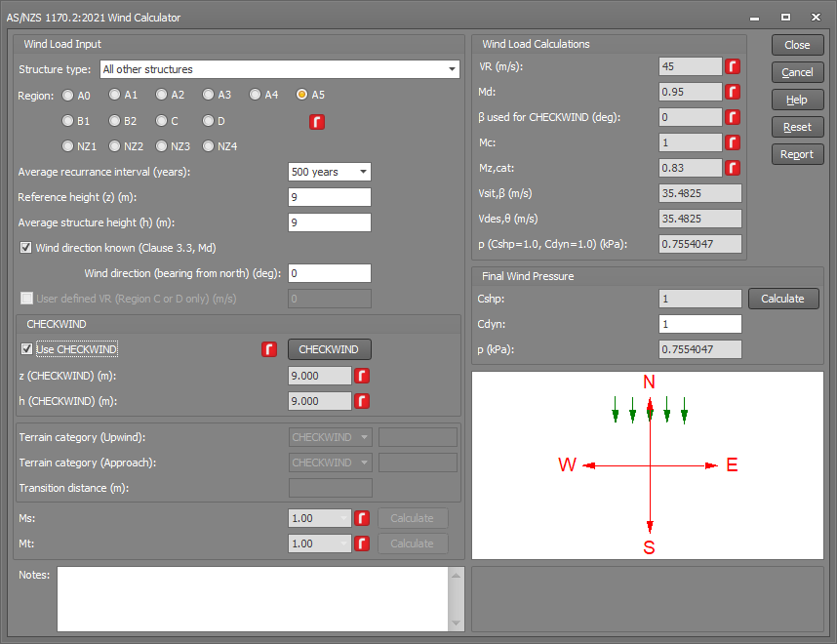Click the E label on the compass

point(732,465)
